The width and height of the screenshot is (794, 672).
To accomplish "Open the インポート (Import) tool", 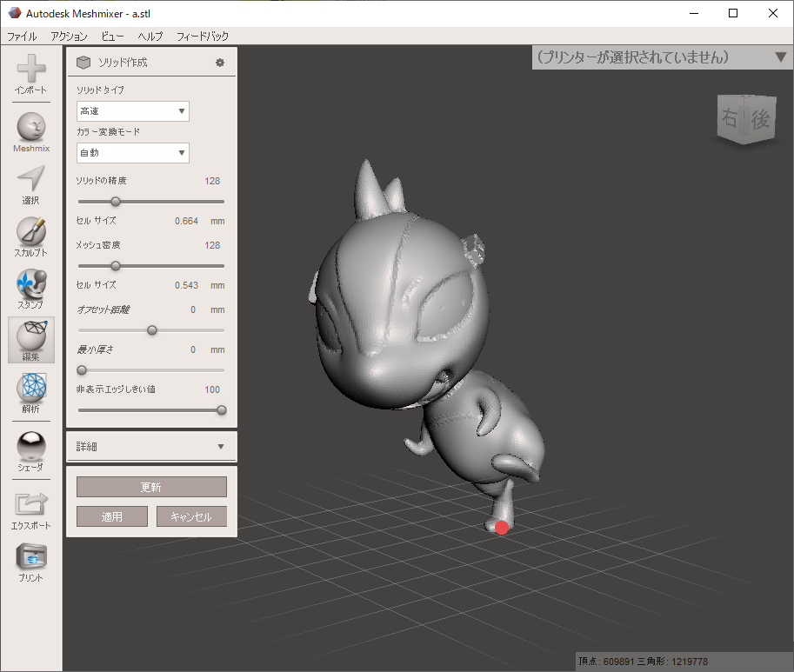I will tap(31, 74).
